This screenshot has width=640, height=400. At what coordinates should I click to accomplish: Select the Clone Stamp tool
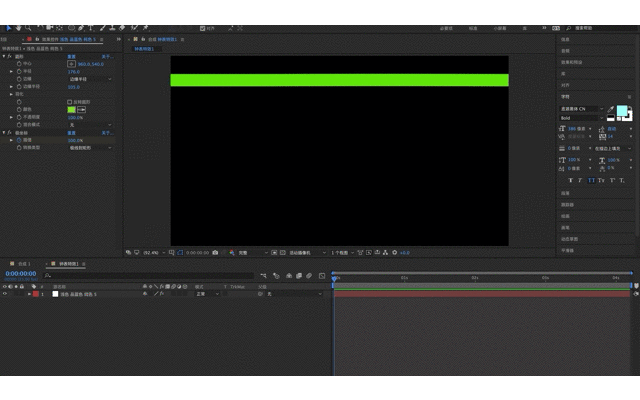coord(112,28)
